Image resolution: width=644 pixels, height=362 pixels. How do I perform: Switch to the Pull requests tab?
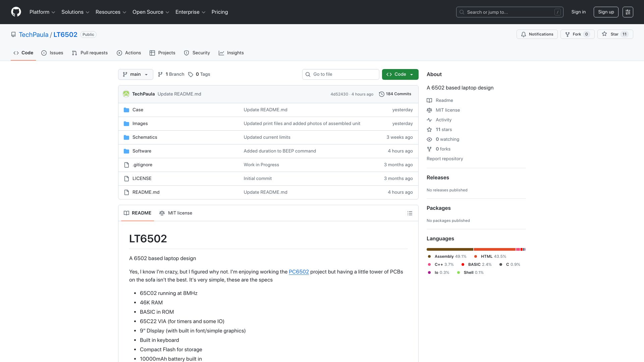90,53
